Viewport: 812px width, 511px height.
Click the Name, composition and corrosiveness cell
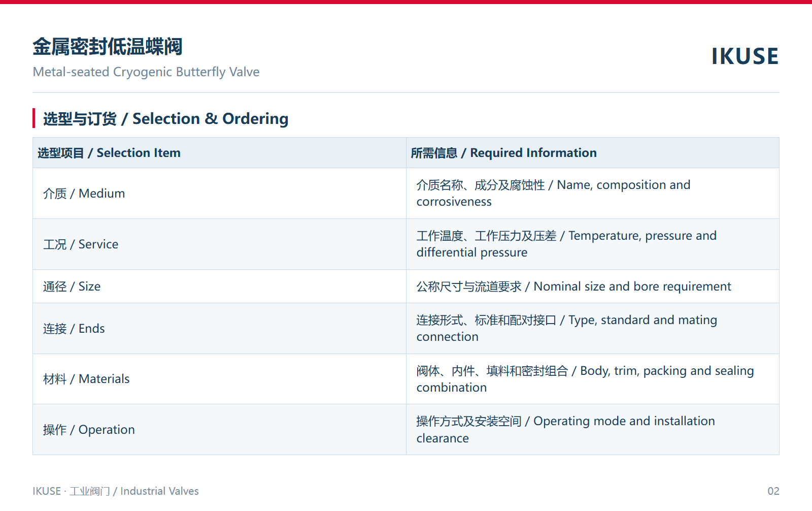coord(593,194)
